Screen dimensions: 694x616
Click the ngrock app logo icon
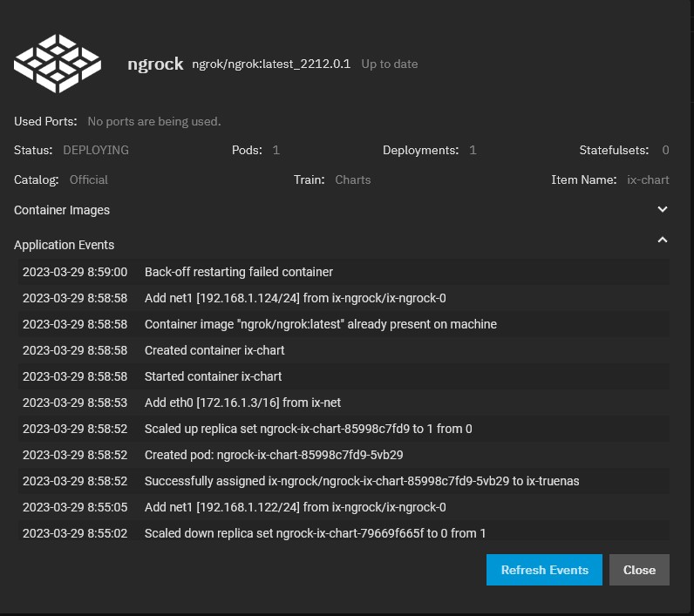point(59,64)
